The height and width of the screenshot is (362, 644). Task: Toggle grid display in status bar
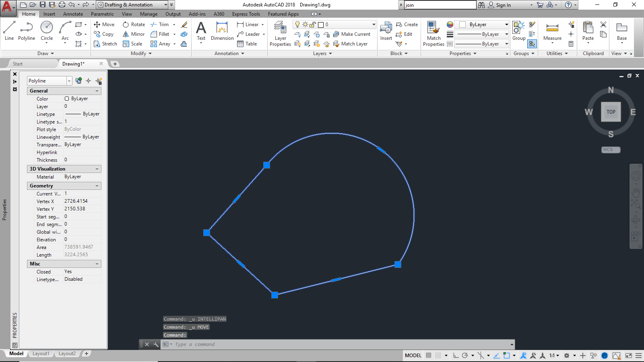click(429, 356)
